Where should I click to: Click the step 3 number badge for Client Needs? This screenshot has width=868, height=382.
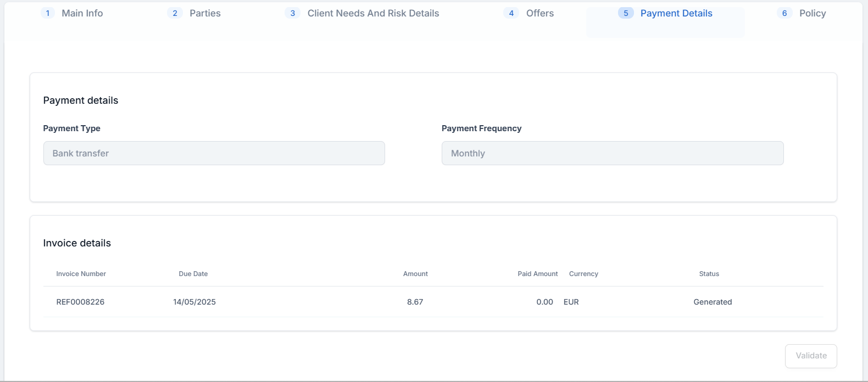pyautogui.click(x=292, y=13)
